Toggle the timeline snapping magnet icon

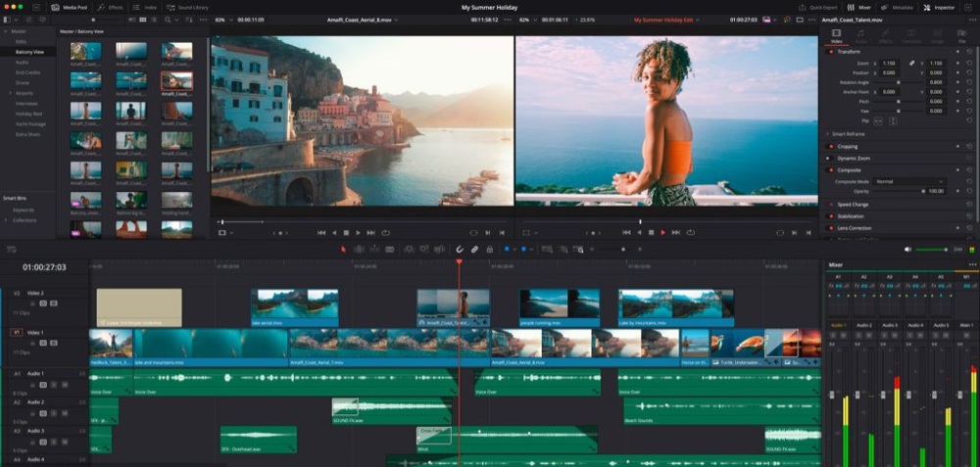pyautogui.click(x=459, y=250)
